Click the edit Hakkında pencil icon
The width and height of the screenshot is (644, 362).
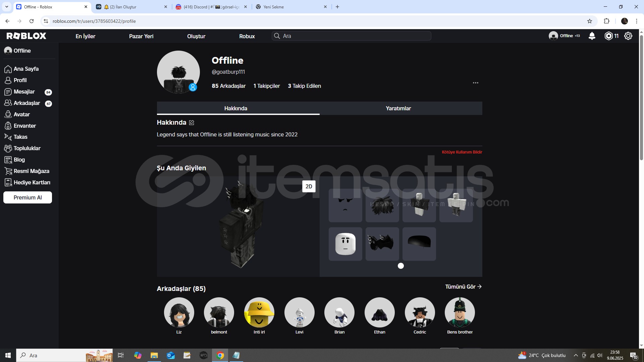point(192,123)
